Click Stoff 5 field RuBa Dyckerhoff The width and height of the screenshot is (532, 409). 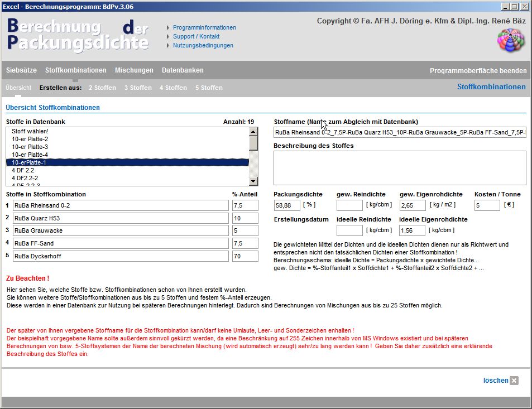coord(121,256)
